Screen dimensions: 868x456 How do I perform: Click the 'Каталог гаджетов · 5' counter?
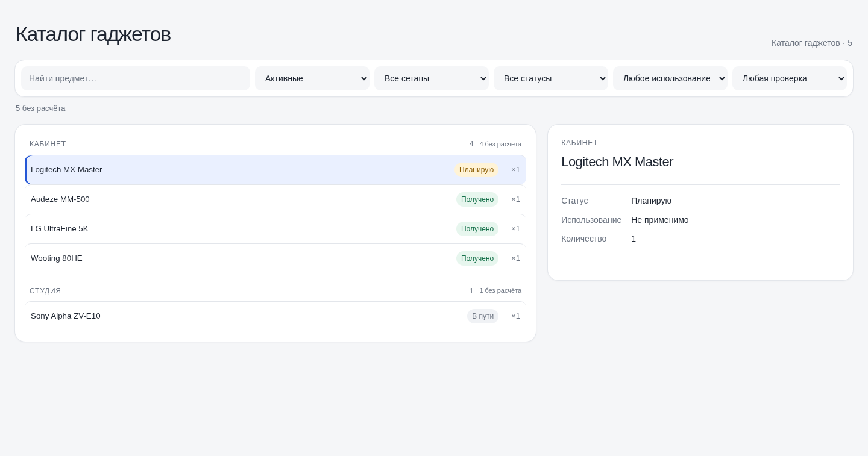(x=812, y=43)
